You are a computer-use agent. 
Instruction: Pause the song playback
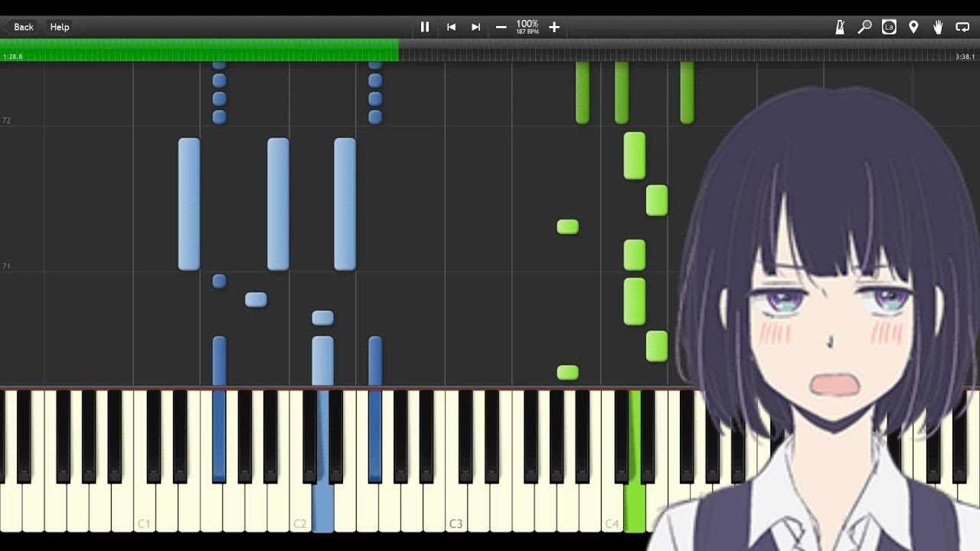pyautogui.click(x=425, y=27)
